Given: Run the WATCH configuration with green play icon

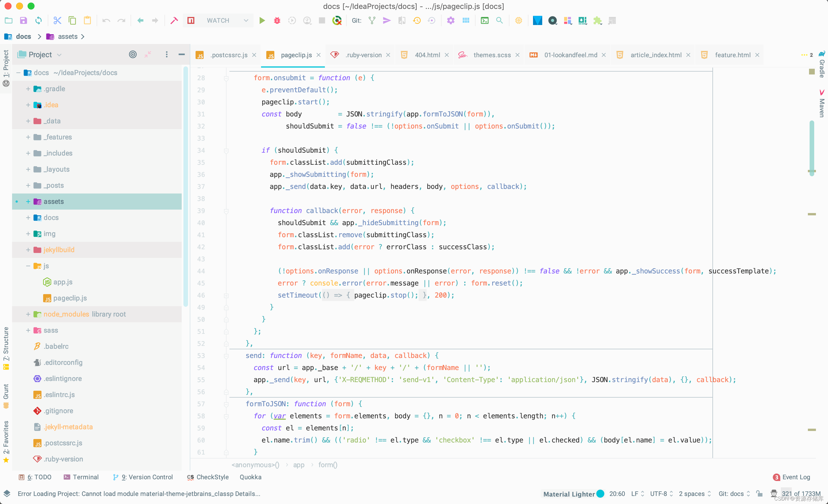Looking at the screenshot, I should [x=262, y=20].
